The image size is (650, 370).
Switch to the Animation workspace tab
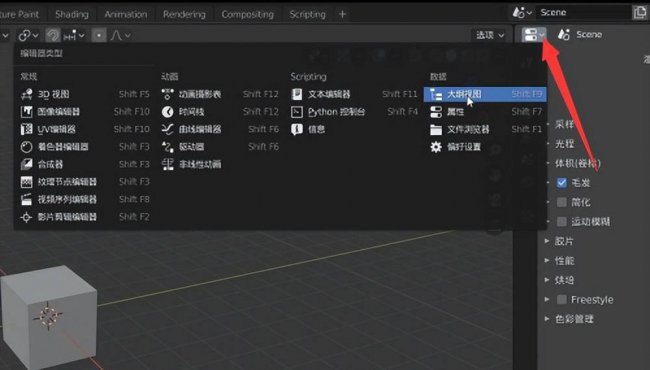[126, 14]
